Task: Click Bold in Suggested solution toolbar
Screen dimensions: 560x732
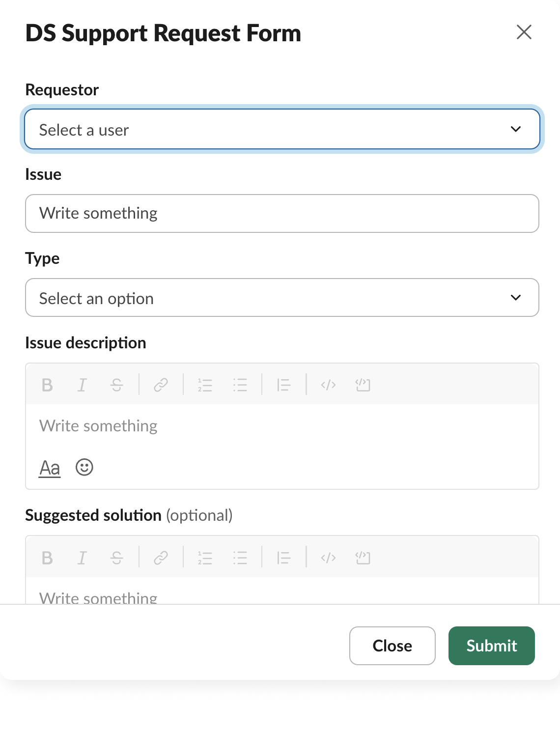Action: pyautogui.click(x=47, y=558)
